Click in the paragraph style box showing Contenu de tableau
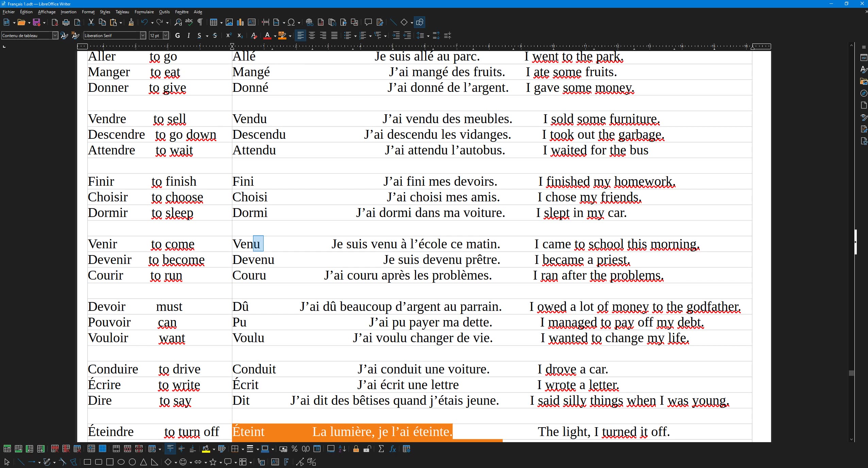This screenshot has width=868, height=468. (27, 35)
